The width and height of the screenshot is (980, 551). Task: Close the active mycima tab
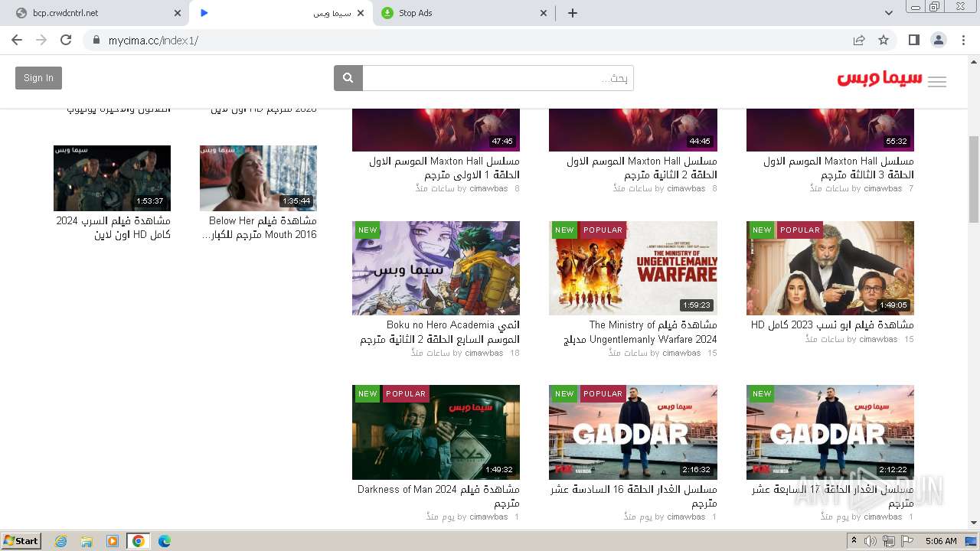pyautogui.click(x=361, y=13)
